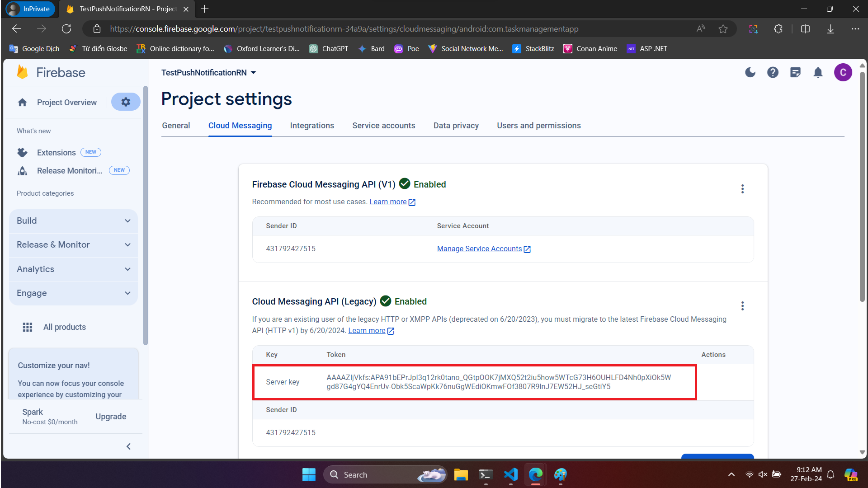The image size is (868, 488).
Task: Click the Release Monitoring rocket icon
Action: coord(22,171)
